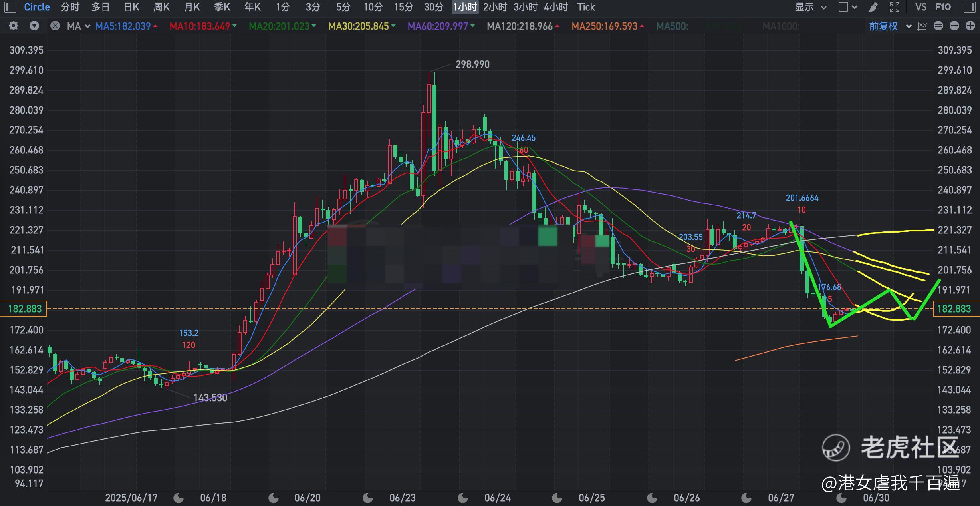Switch to the 10分 interval

(x=373, y=7)
